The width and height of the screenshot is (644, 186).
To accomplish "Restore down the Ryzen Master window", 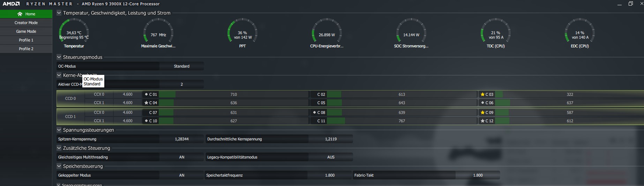I will pyautogui.click(x=631, y=4).
